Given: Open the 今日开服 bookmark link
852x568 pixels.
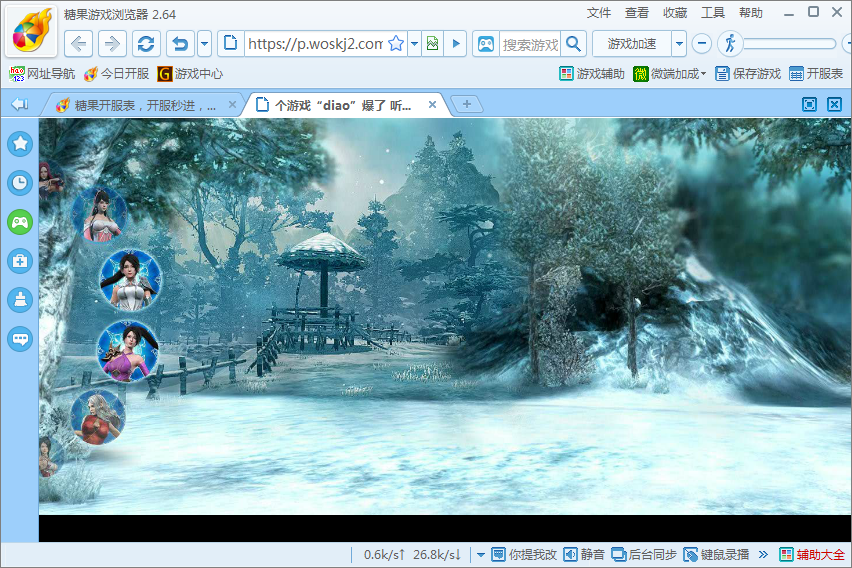Looking at the screenshot, I should pos(117,74).
